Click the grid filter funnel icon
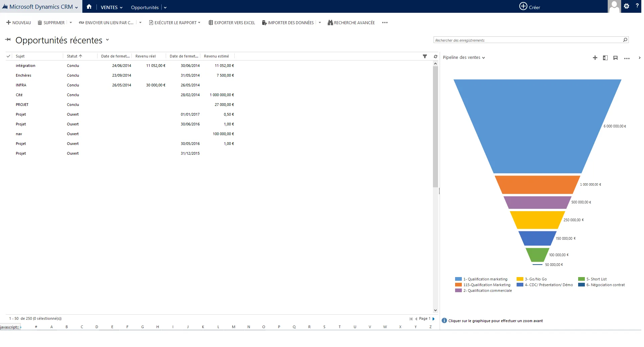 (x=425, y=56)
